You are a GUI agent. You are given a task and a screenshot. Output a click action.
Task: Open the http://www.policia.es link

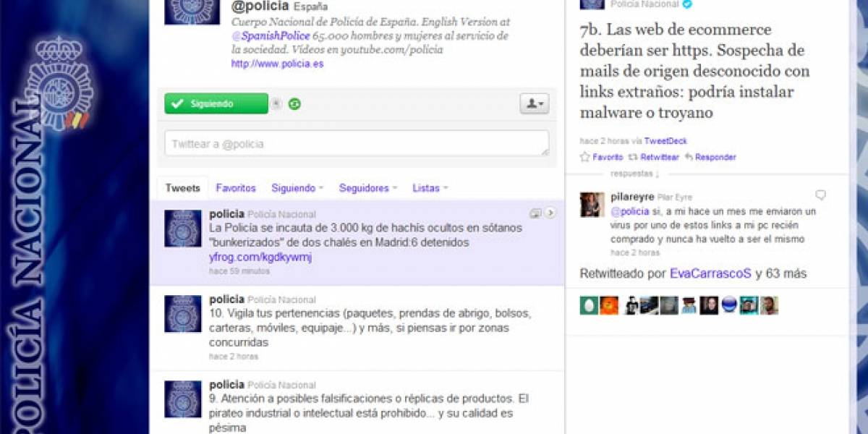click(278, 64)
